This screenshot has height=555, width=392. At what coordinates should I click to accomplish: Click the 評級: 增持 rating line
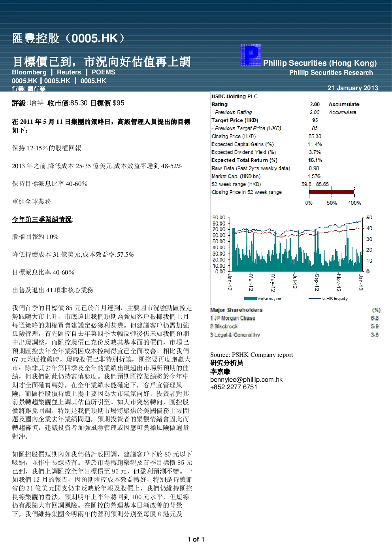tap(28, 103)
